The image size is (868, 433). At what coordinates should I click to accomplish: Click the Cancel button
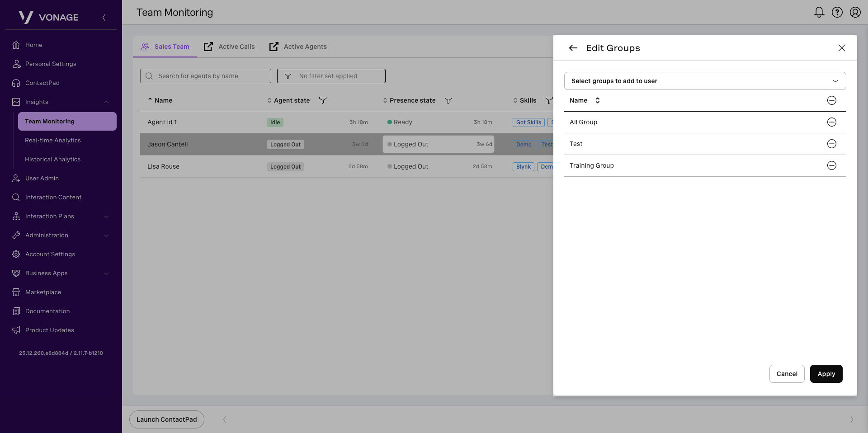(787, 374)
